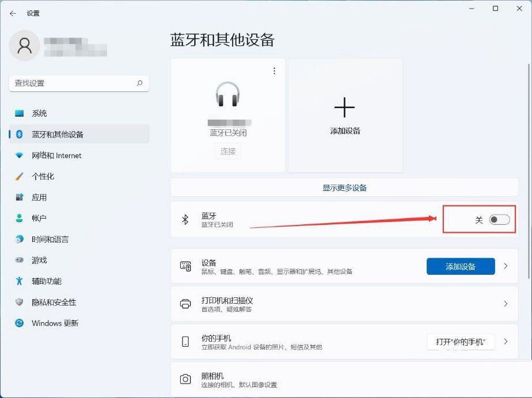
Task: Click the 查找设置 search input field
Action: click(79, 83)
